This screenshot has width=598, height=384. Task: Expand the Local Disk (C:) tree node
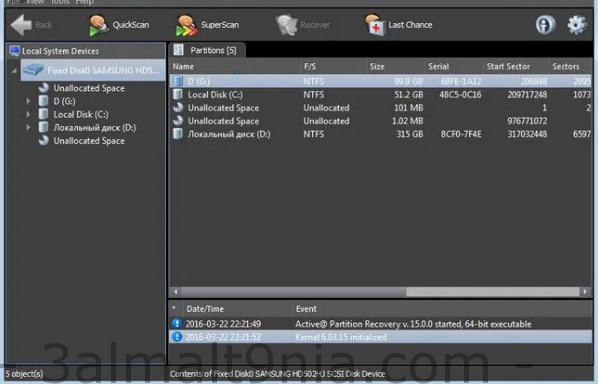pyautogui.click(x=28, y=114)
